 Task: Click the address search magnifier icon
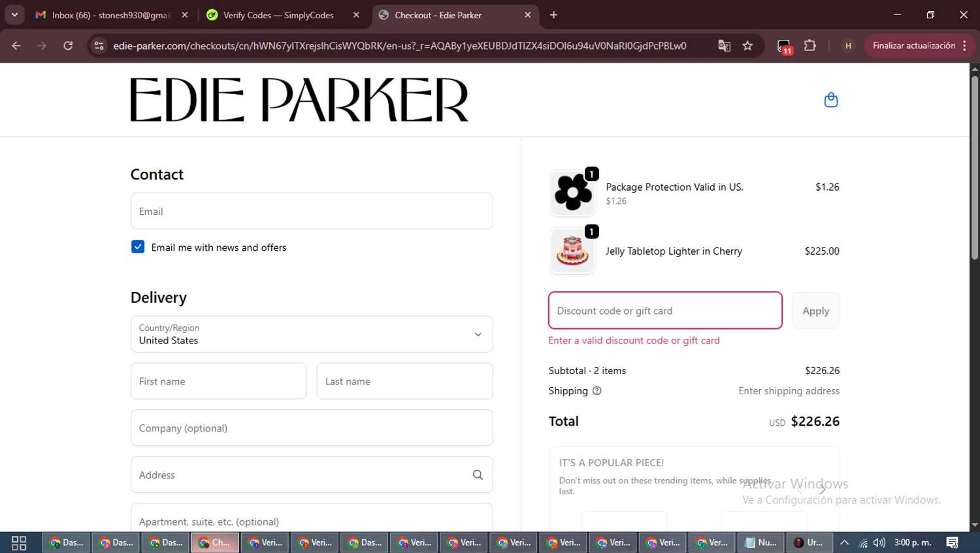[478, 475]
